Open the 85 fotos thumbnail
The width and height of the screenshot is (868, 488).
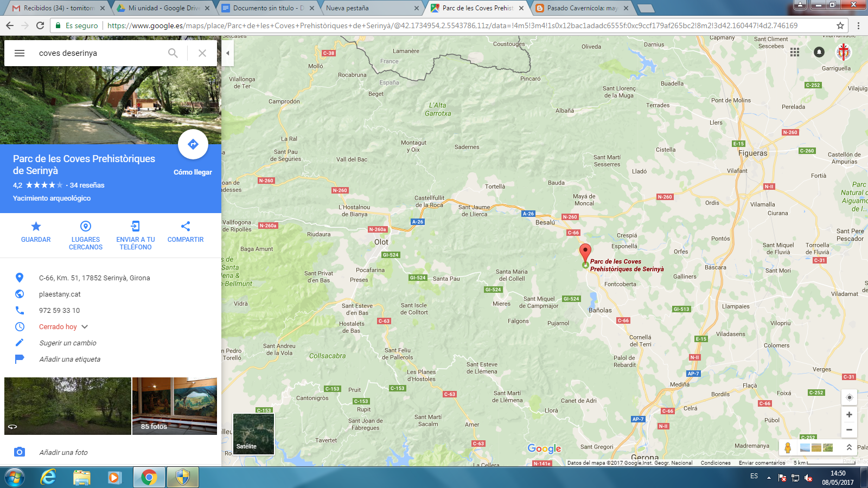(175, 406)
